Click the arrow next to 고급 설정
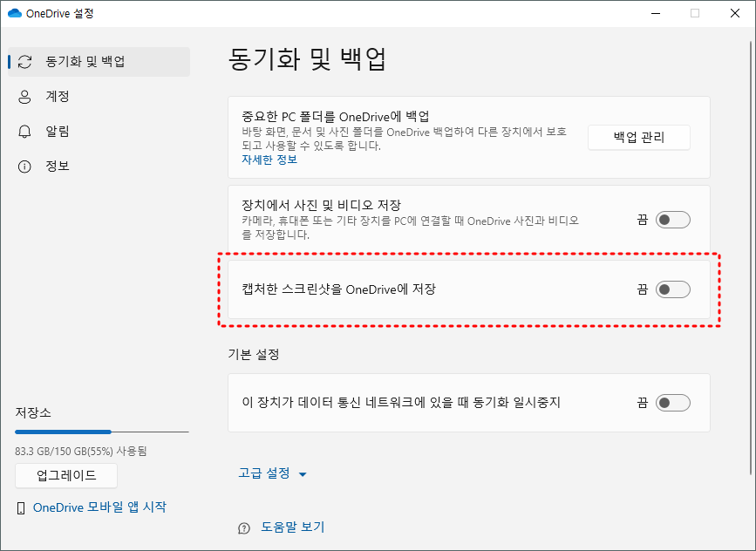 click(303, 474)
